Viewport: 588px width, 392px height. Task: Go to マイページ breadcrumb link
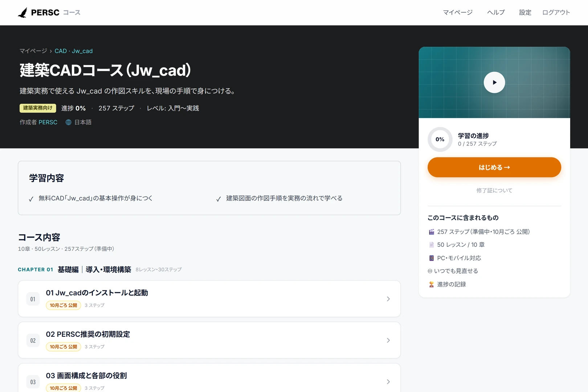(33, 51)
